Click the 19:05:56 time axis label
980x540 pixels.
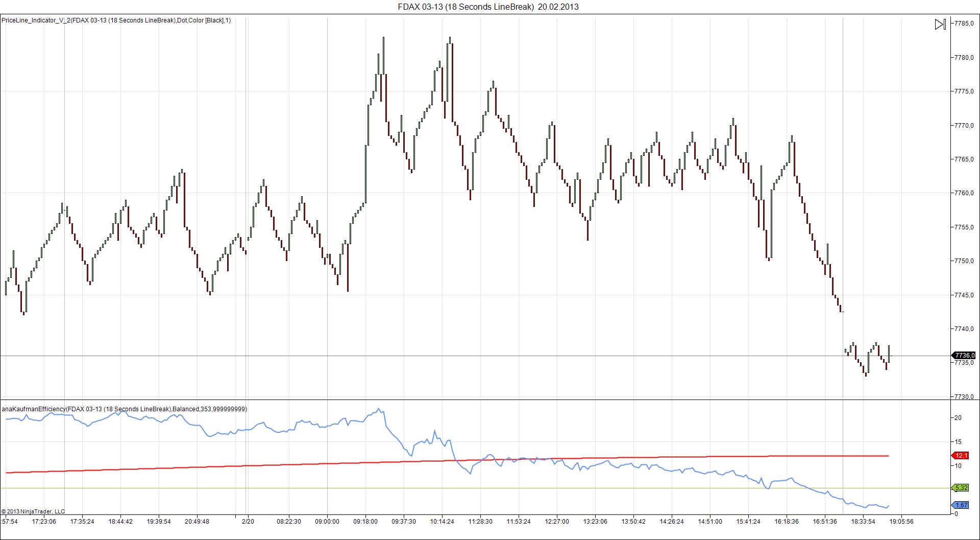pyautogui.click(x=901, y=522)
